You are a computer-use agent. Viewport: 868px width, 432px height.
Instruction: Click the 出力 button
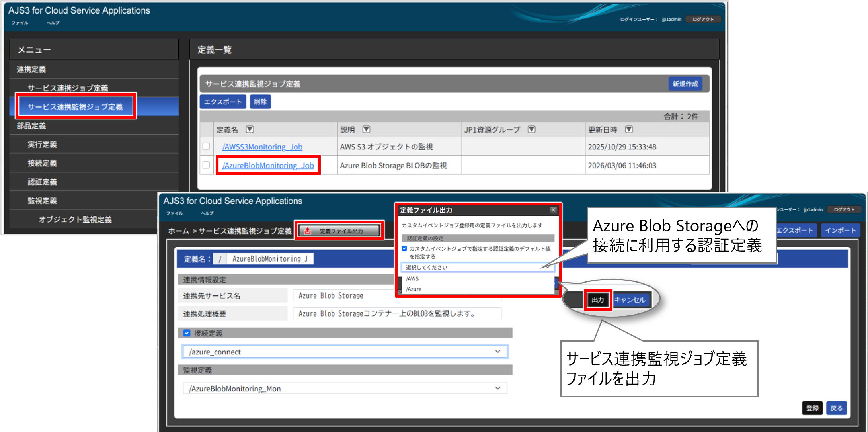598,300
